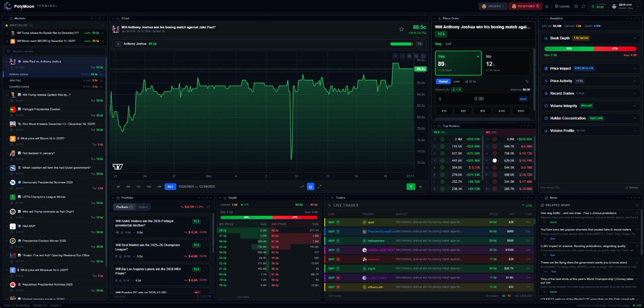644x308 pixels.
Task: Click the chart zoom-in magnifier icon
Action: click(409, 56)
